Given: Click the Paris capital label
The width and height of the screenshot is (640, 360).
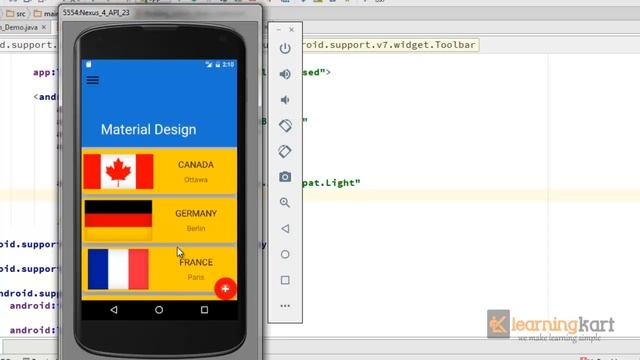Looking at the screenshot, I should [x=196, y=277].
